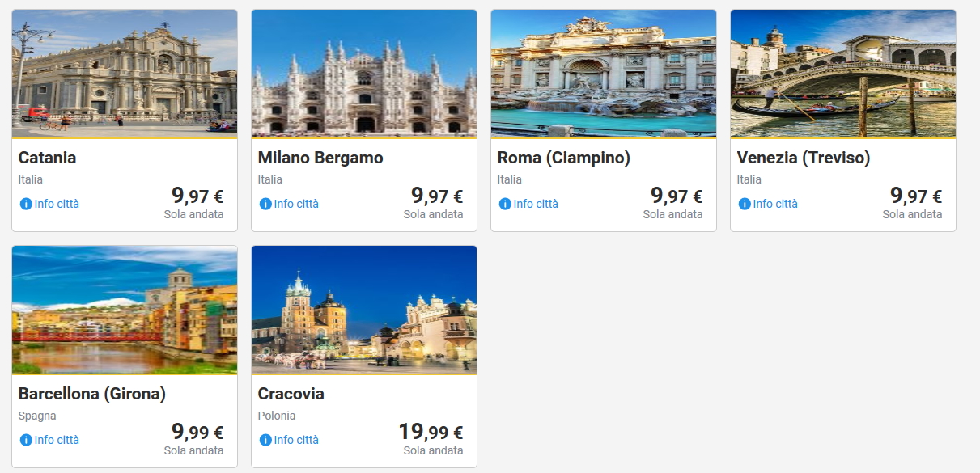The image size is (980, 473).
Task: Open the Barcellona Girona riverside photo
Action: (x=125, y=310)
